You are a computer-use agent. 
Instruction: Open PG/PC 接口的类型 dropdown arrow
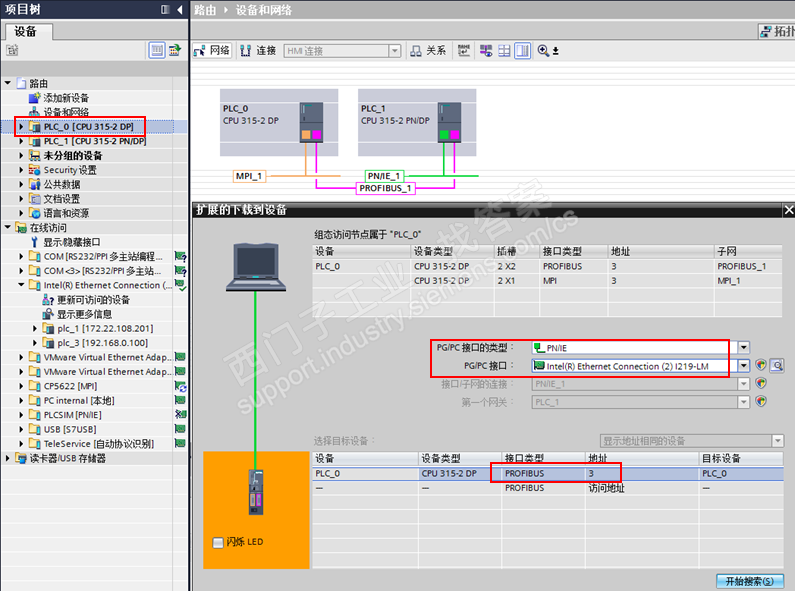[x=743, y=348]
